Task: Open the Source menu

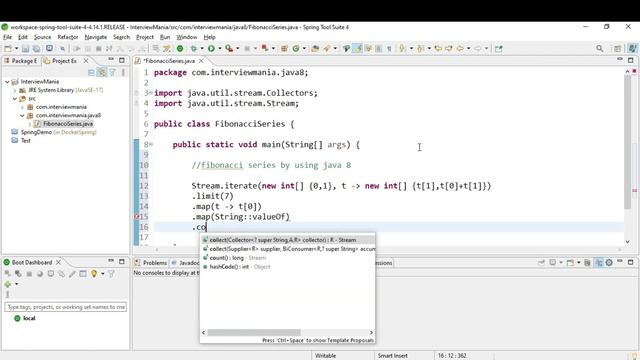Action: 42,37
